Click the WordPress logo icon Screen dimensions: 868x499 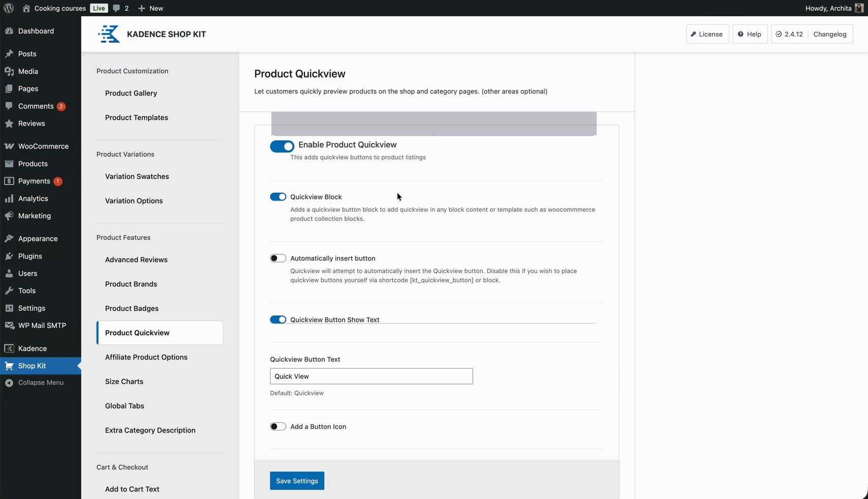(9, 8)
